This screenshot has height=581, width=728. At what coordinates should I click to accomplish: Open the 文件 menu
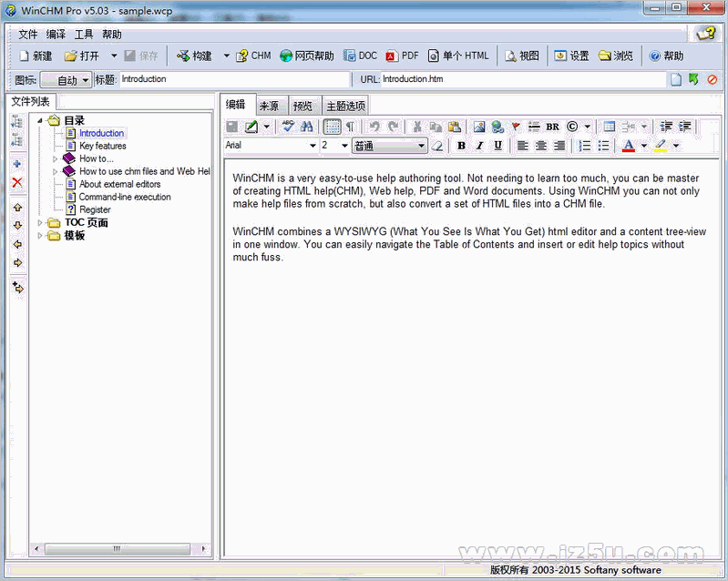click(x=28, y=35)
